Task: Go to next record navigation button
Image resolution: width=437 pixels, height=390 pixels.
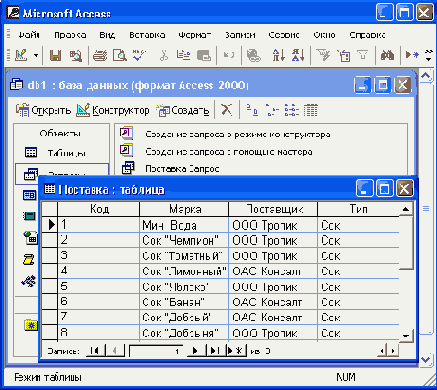Action: coord(196,351)
